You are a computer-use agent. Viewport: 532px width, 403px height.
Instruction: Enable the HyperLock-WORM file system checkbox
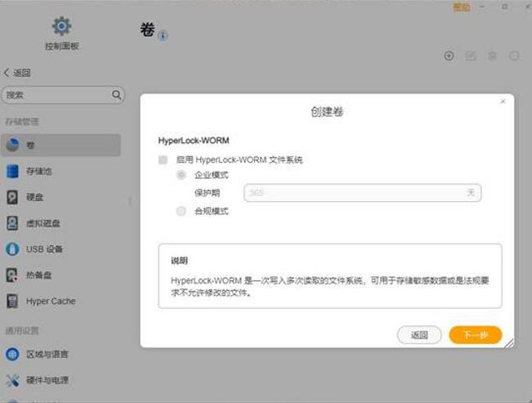[x=163, y=160]
